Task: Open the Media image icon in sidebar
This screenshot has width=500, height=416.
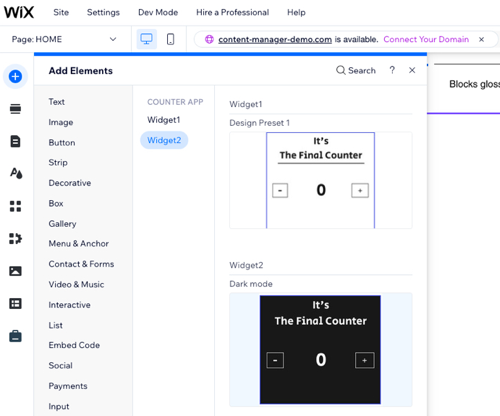Action: (x=15, y=271)
